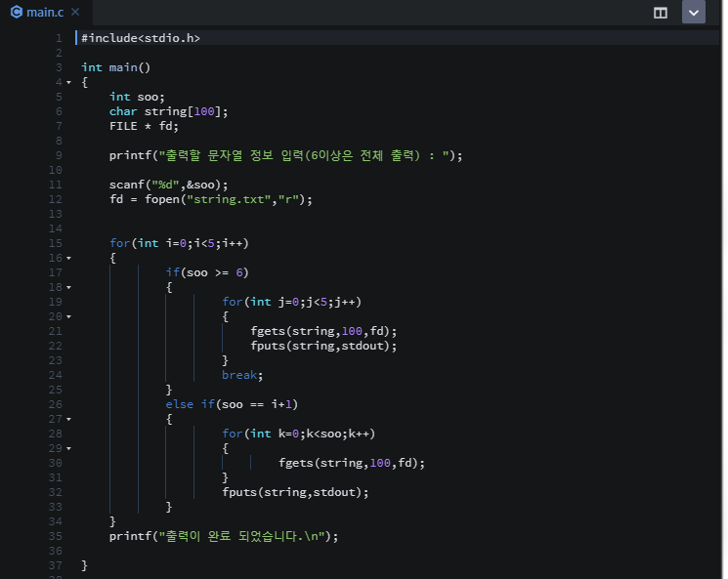Click the final printf statement on line 35

click(x=224, y=536)
